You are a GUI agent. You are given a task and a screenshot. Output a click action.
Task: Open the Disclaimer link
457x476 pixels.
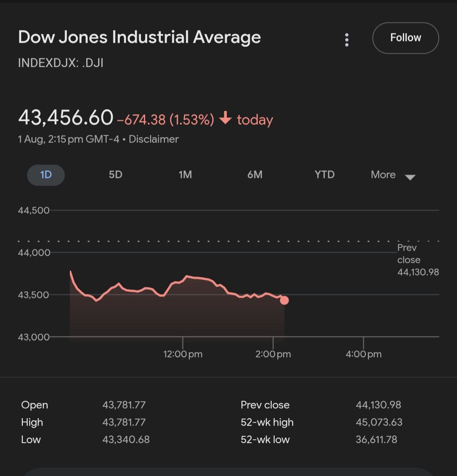pyautogui.click(x=154, y=139)
